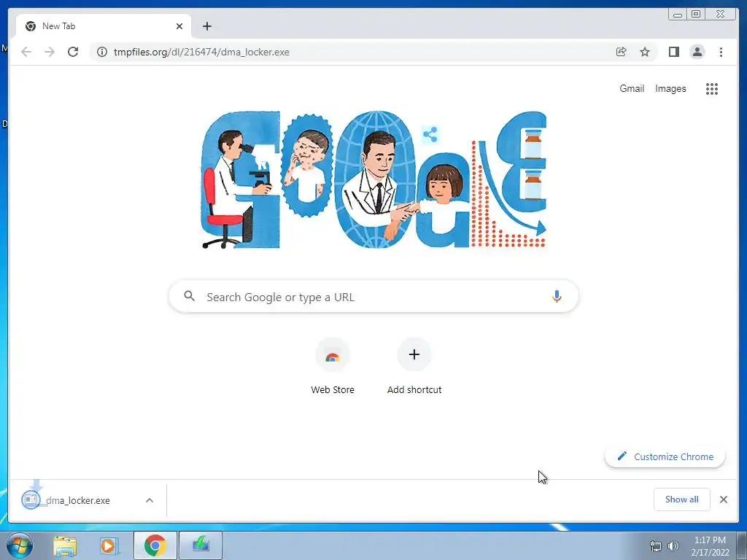Open the Chrome profile avatar

click(x=697, y=52)
